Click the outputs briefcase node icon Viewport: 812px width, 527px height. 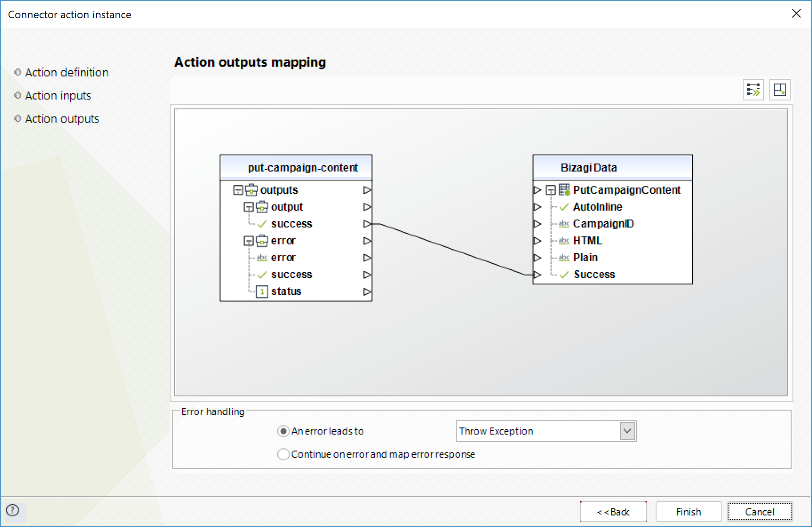pos(251,190)
